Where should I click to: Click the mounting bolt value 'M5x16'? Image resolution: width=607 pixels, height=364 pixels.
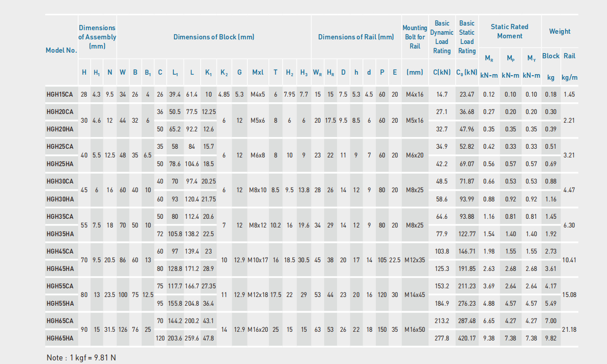(415, 121)
